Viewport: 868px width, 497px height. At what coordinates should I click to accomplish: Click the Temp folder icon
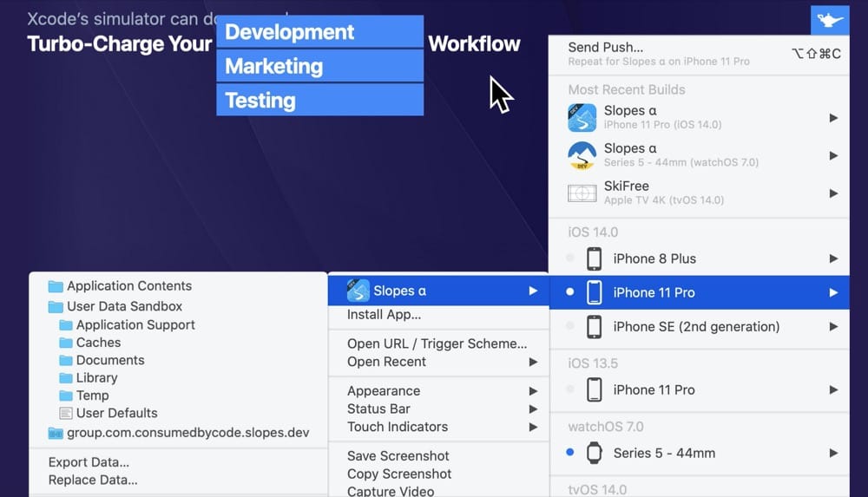tap(66, 396)
